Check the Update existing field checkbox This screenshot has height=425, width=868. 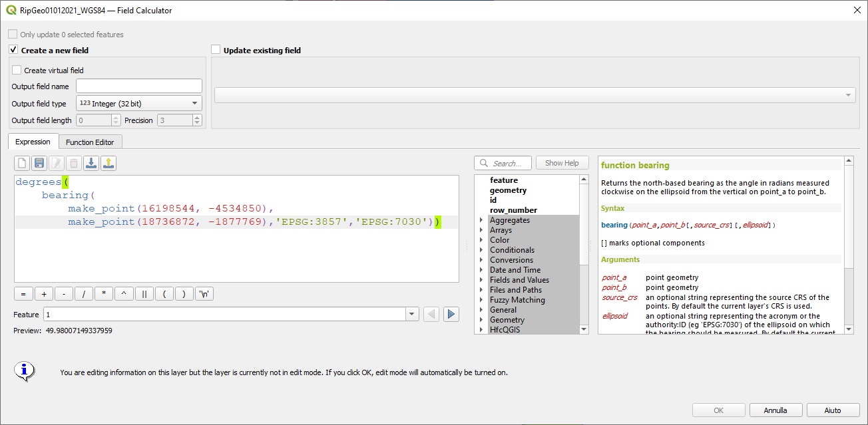(x=216, y=50)
